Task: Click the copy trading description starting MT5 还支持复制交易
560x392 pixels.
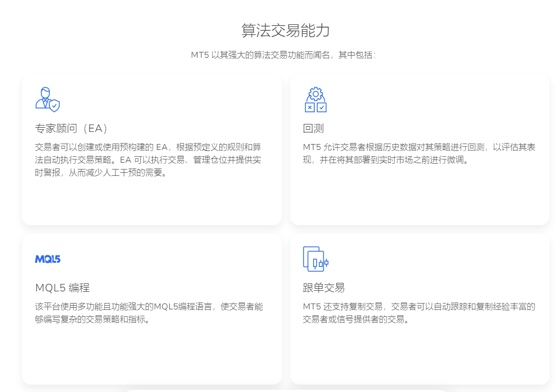Action: point(419,313)
